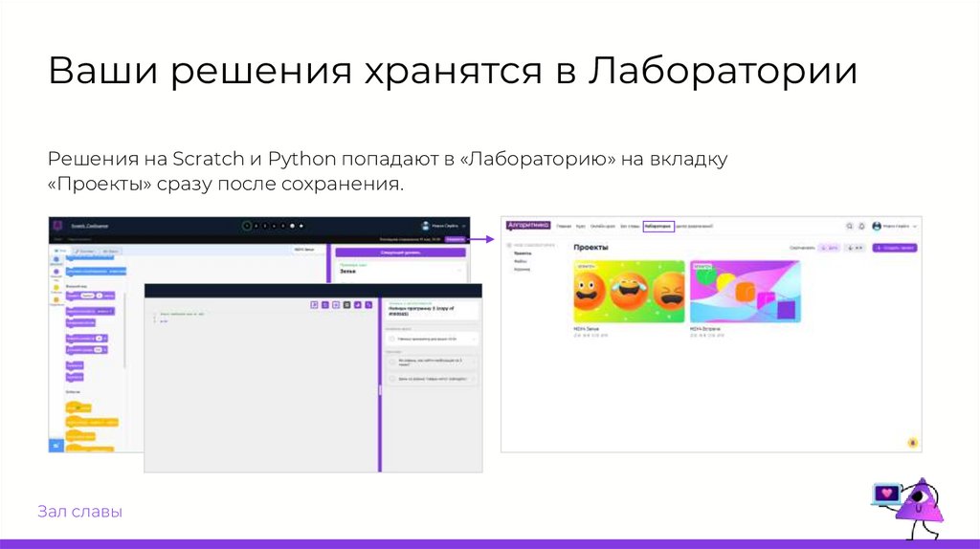Toggle the third task checkbox in Python panel
The width and height of the screenshot is (980, 549).
[x=392, y=379]
